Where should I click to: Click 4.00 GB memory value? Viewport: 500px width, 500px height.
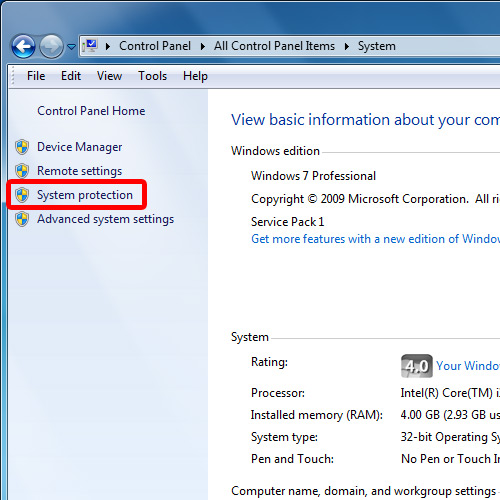coord(450,415)
